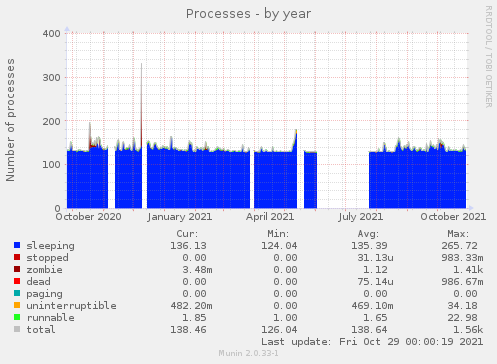This screenshot has width=497, height=364.
Task: Click the 'April 2021' axis label
Action: click(x=270, y=217)
